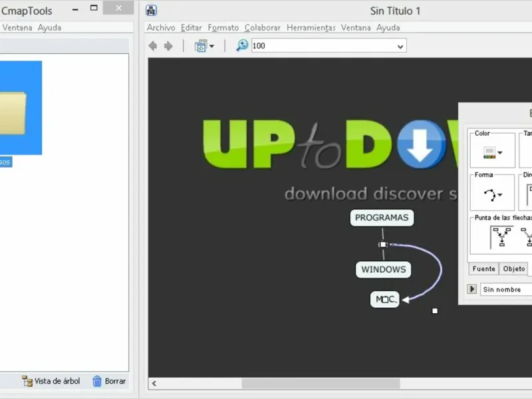Click the horizontal scrollbar left arrow

point(154,384)
